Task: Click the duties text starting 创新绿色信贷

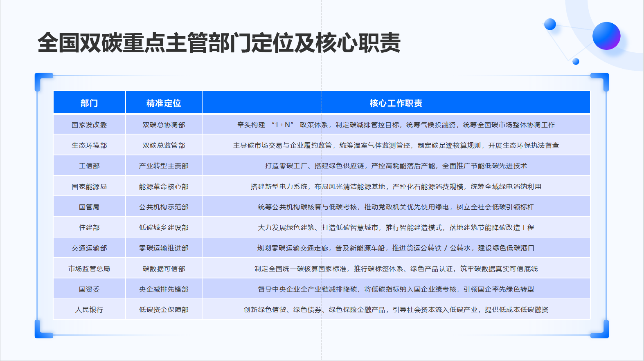Action: point(396,309)
